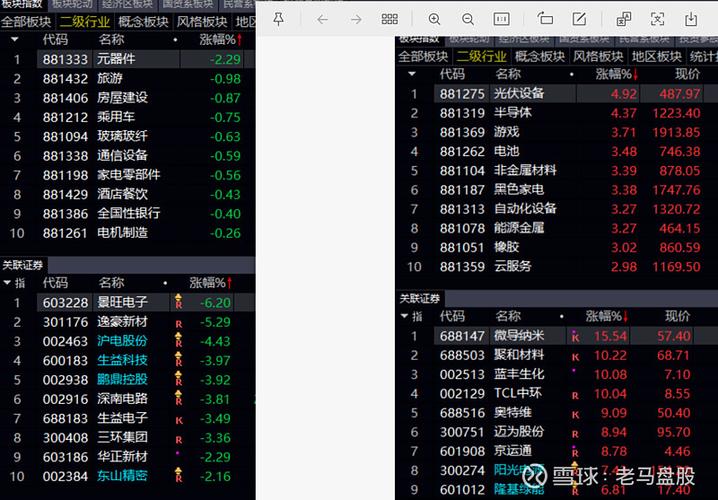The height and width of the screenshot is (500, 718).
Task: Expand the right sector list dropdown triangle
Action: pos(412,74)
